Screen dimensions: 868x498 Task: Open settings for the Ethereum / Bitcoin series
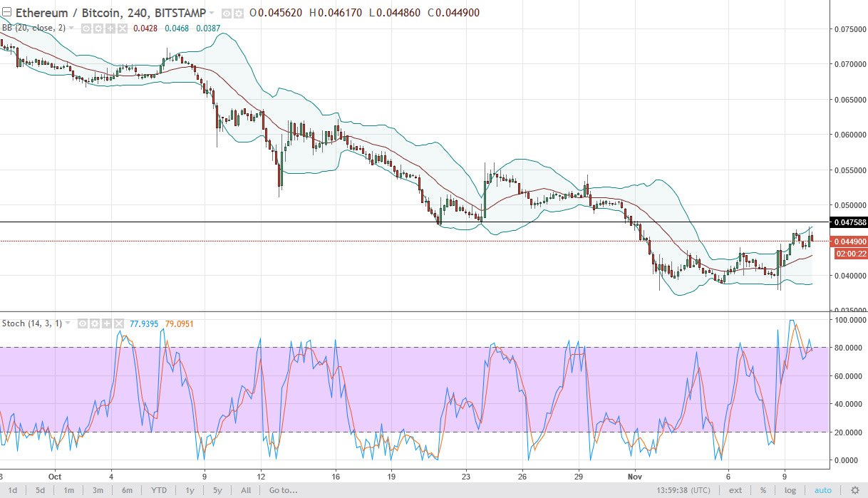click(x=238, y=14)
